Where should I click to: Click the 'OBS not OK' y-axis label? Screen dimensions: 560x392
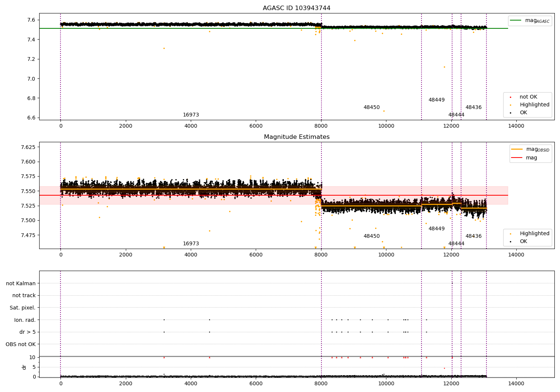pos(21,344)
